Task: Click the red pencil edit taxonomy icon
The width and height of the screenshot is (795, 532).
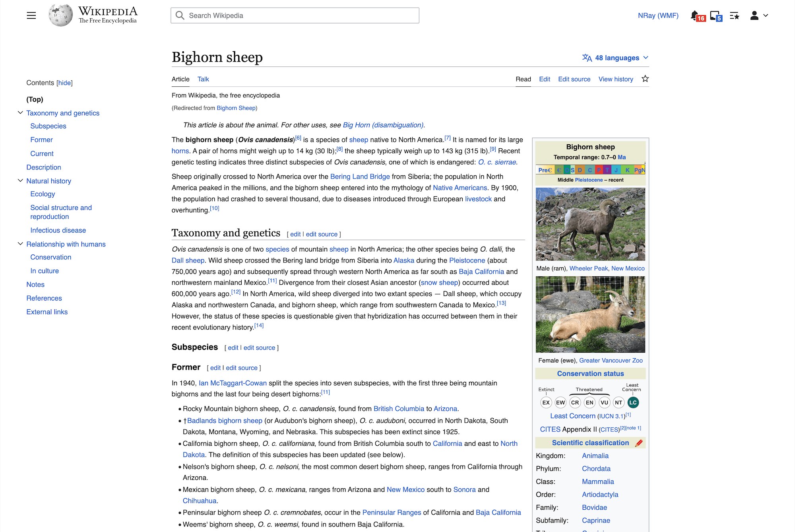Action: pyautogui.click(x=639, y=443)
